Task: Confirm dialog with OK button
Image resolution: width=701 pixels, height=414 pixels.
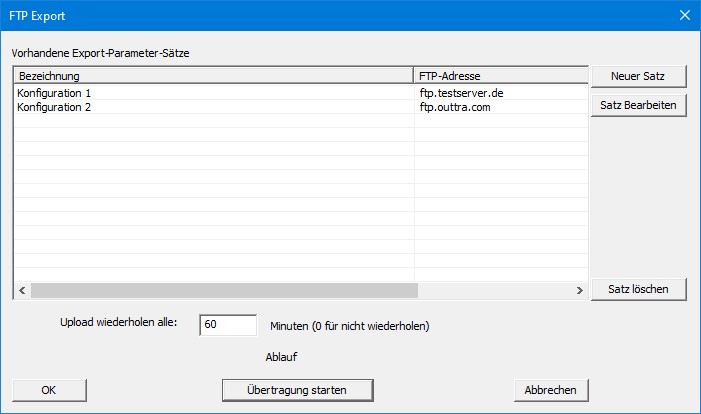Action: pyautogui.click(x=49, y=390)
